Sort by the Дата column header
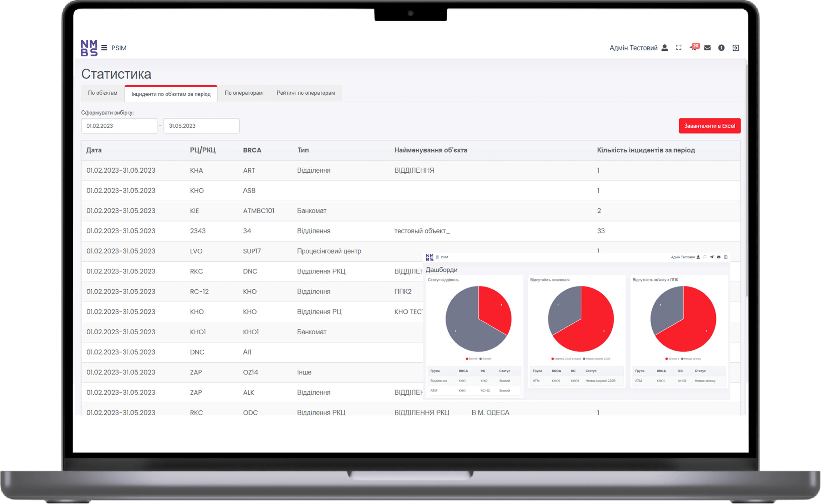The width and height of the screenshot is (821, 504). pyautogui.click(x=94, y=150)
